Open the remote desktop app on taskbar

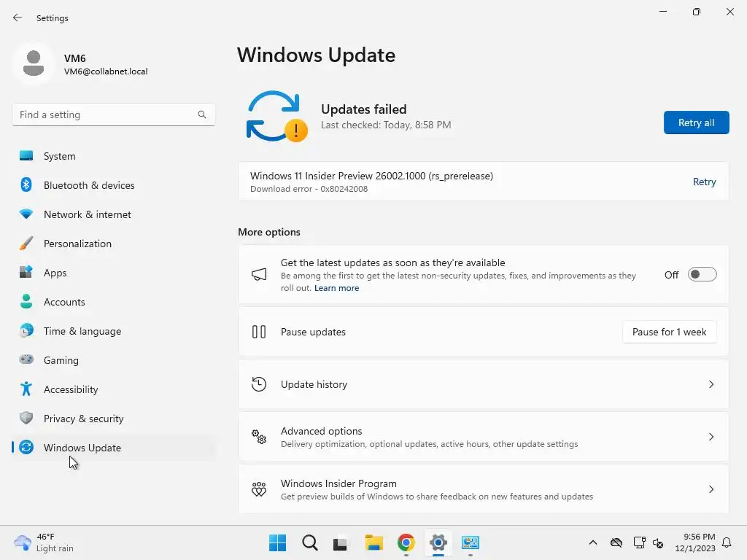(471, 542)
